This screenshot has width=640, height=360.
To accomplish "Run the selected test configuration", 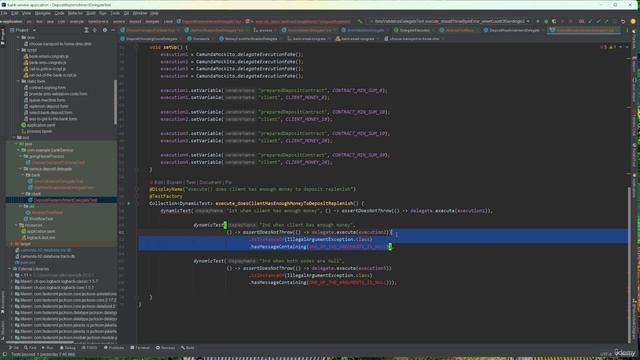I will (538, 21).
